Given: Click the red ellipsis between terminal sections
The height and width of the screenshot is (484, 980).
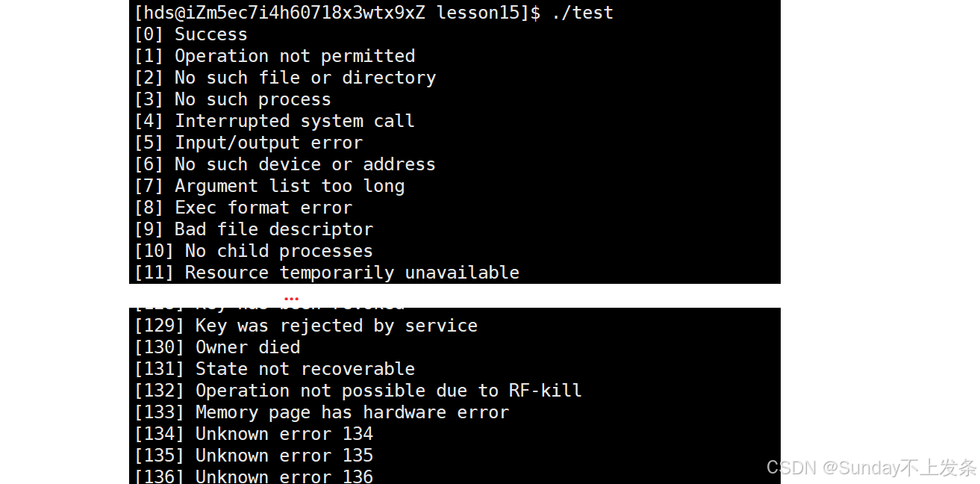Looking at the screenshot, I should [x=291, y=299].
